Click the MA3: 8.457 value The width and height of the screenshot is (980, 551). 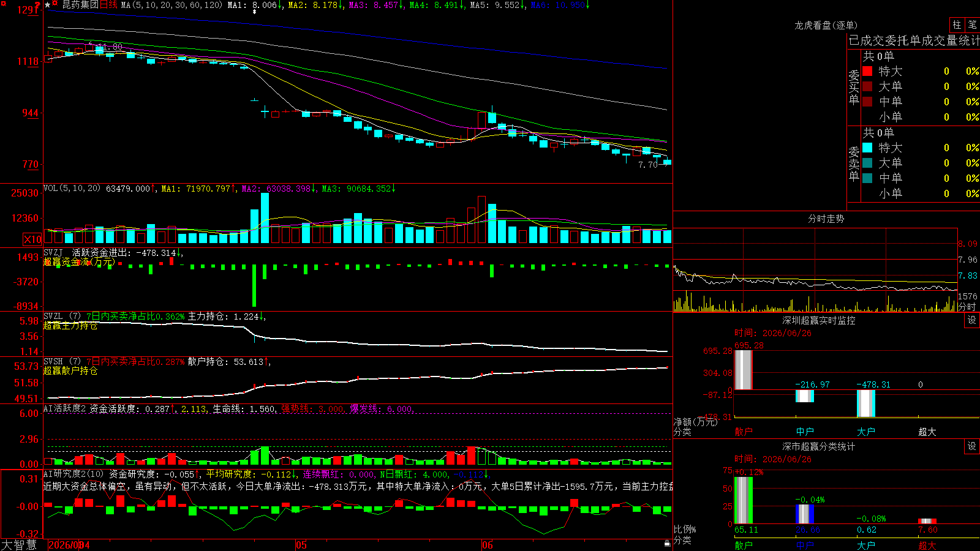(x=375, y=5)
